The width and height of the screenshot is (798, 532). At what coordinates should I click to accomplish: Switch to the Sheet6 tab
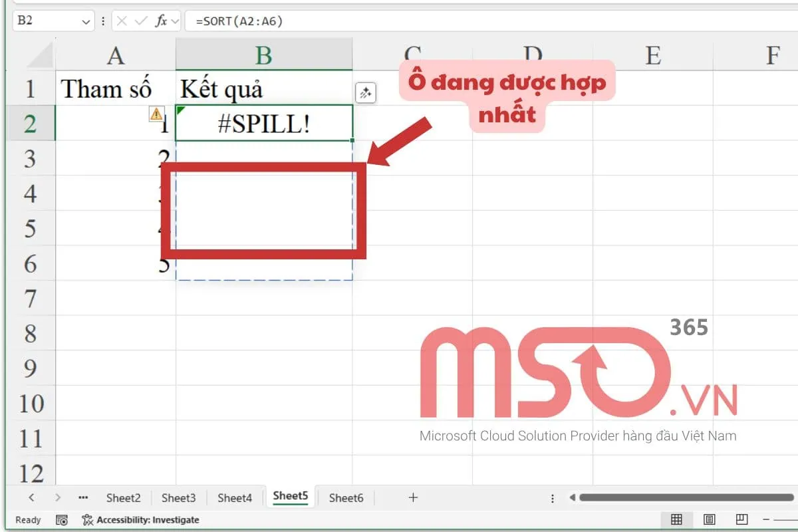346,497
